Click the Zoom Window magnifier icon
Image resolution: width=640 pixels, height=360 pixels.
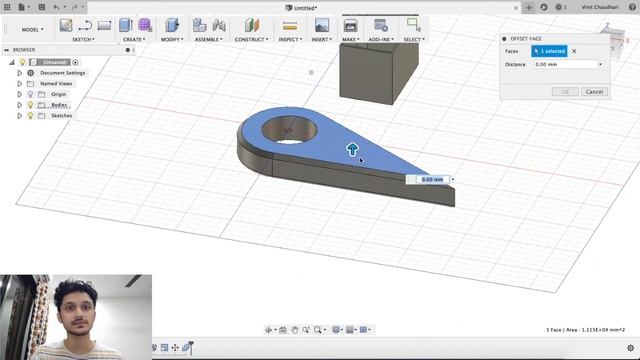pyautogui.click(x=318, y=330)
